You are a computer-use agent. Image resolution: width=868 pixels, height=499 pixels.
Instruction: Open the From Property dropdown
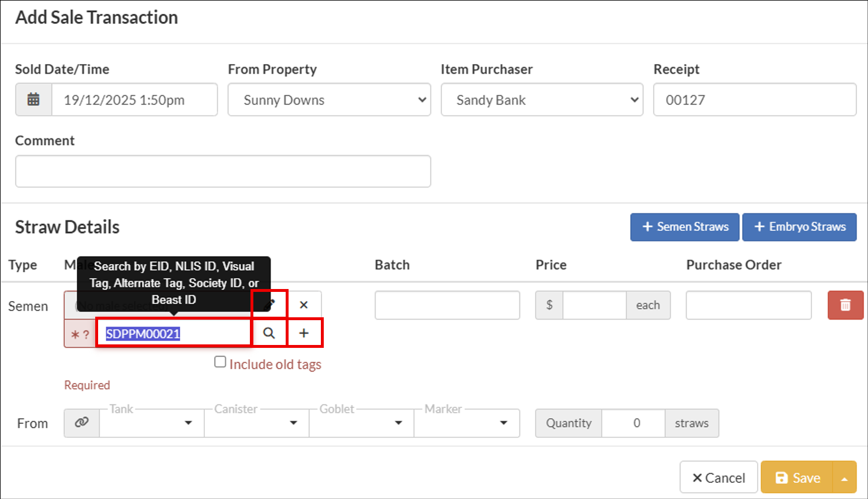pos(329,100)
